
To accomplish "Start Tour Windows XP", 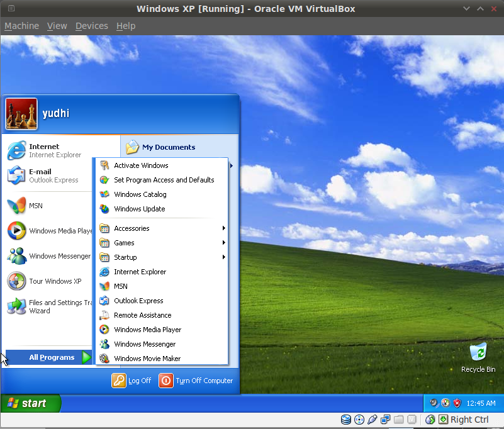I will click(x=48, y=281).
